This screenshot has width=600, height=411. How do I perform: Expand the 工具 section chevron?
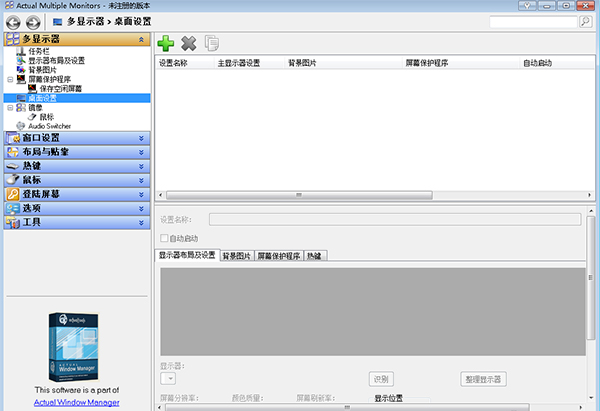tap(141, 222)
